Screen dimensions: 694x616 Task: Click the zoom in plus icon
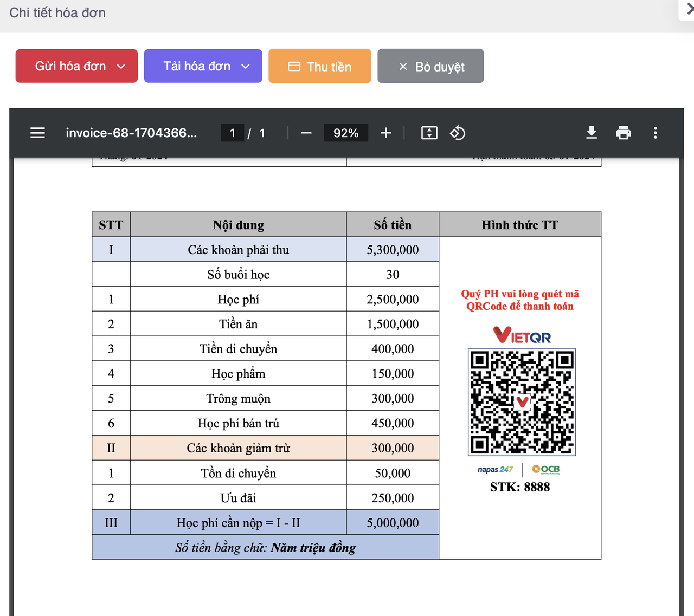point(385,133)
